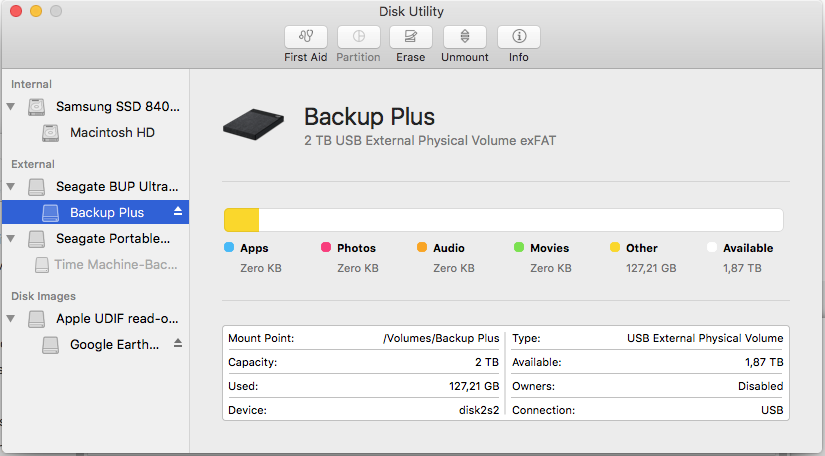Screen dimensions: 825x456
Task: Click the Samsung SSD drive icon
Action: pyautogui.click(x=36, y=107)
